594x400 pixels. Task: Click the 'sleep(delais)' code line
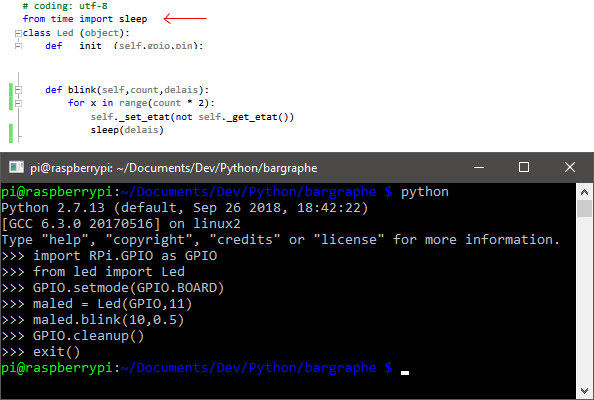pos(127,130)
